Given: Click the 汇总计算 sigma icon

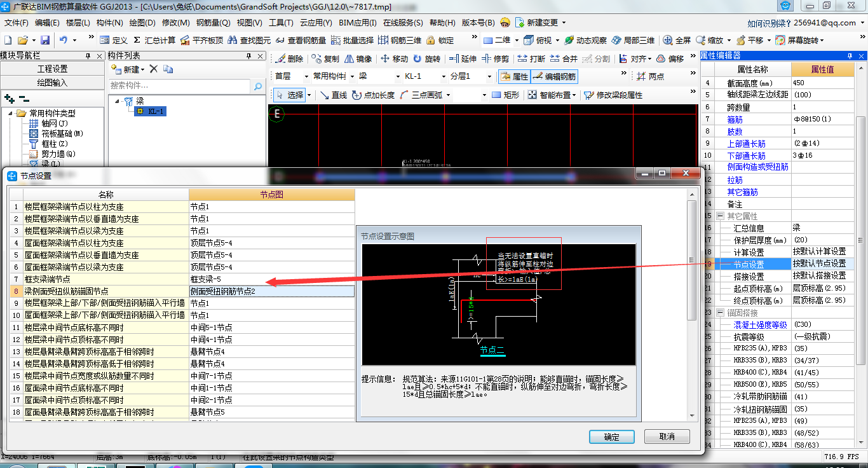Looking at the screenshot, I should point(137,40).
